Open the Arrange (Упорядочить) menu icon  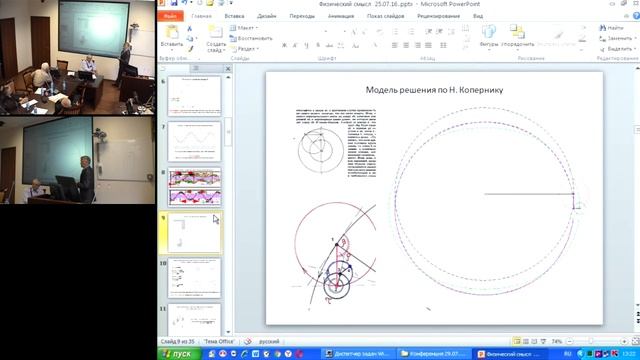coord(517,32)
